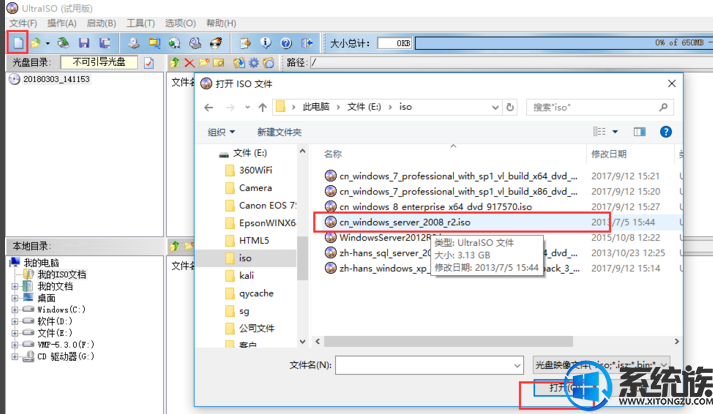Click the Up one level arrow in dialog
This screenshot has width=713, height=414.
click(262, 107)
